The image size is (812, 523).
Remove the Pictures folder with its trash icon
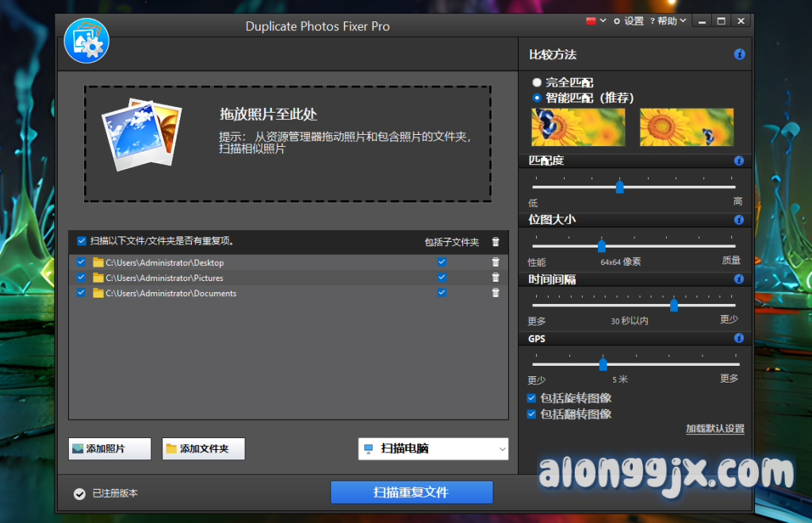click(496, 278)
